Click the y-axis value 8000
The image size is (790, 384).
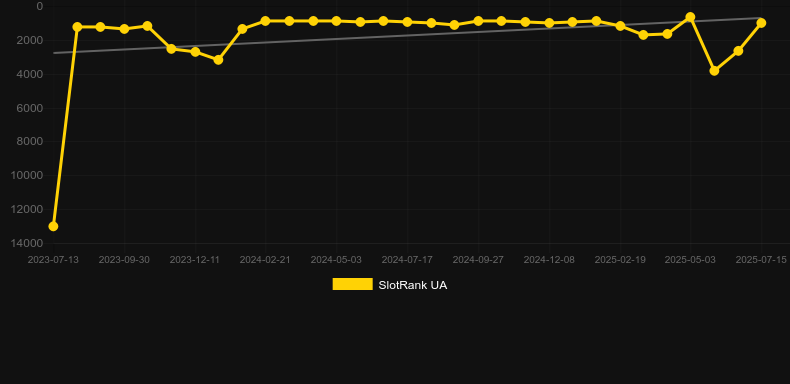tap(30, 142)
